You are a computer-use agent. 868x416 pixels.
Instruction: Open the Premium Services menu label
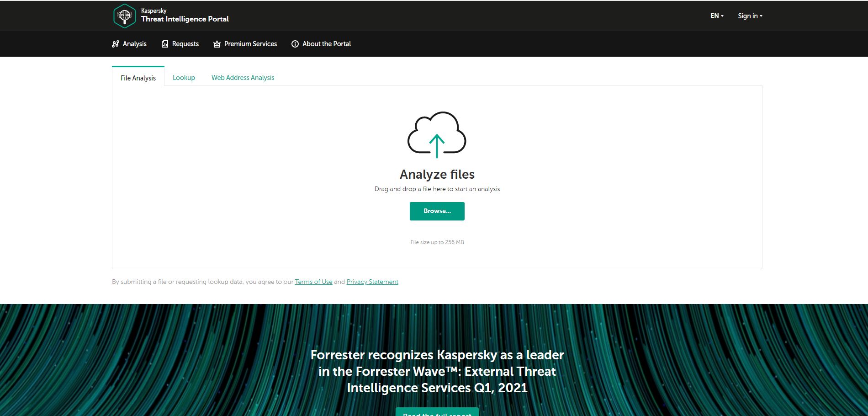[250, 44]
